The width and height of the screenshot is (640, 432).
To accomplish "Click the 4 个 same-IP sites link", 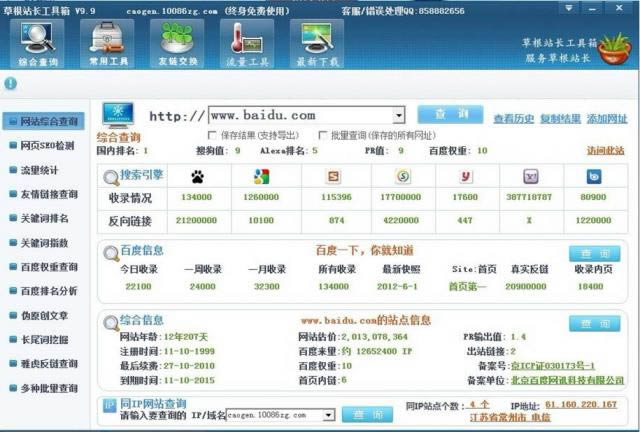I will tap(479, 405).
